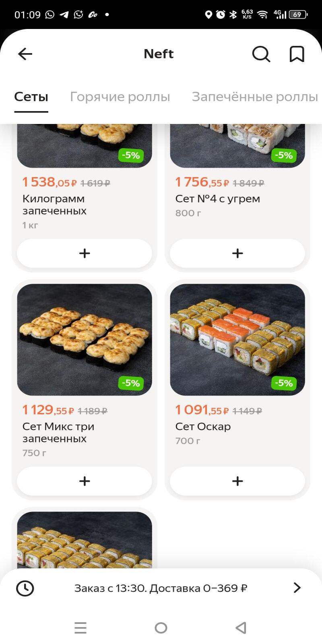Add Килограмм запеченных to cart
Viewport: 322px width, 644px height.
[x=85, y=253]
